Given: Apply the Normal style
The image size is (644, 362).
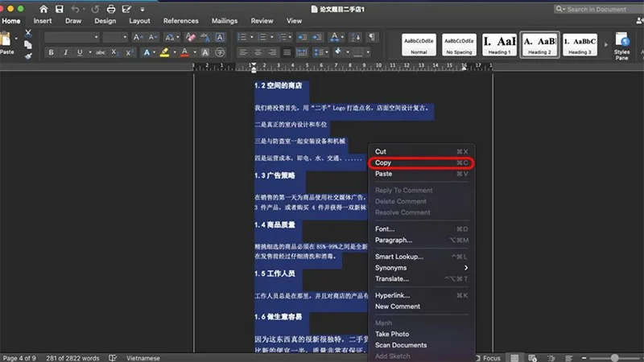Looking at the screenshot, I should (x=419, y=45).
